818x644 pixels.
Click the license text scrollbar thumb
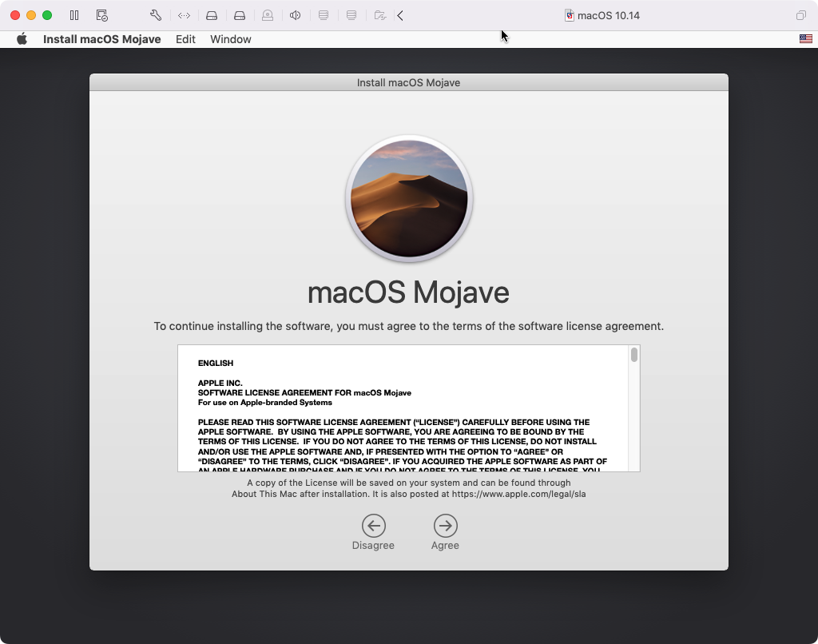point(633,355)
